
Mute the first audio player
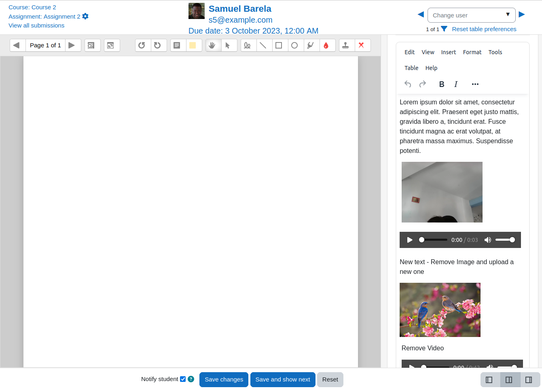(488, 240)
